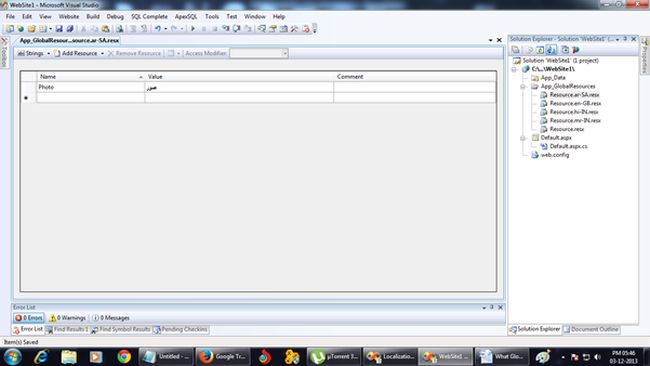This screenshot has width=650, height=366.
Task: Open the Tools menu
Action: click(212, 17)
